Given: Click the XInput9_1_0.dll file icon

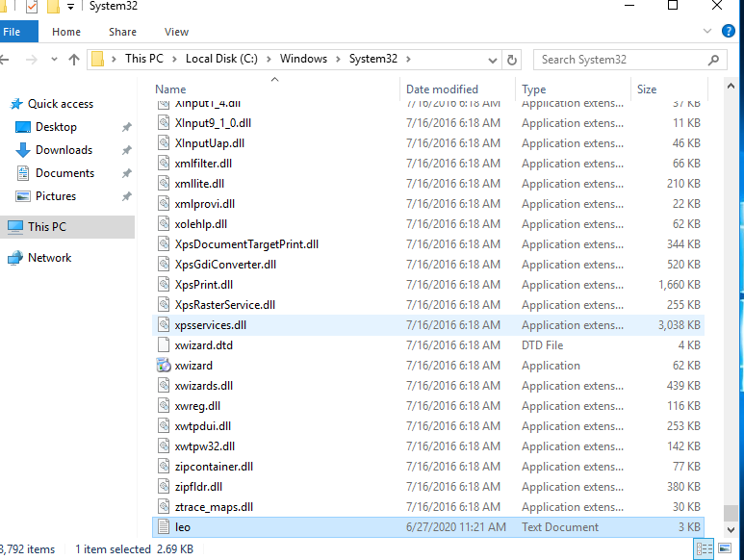Looking at the screenshot, I should 164,123.
